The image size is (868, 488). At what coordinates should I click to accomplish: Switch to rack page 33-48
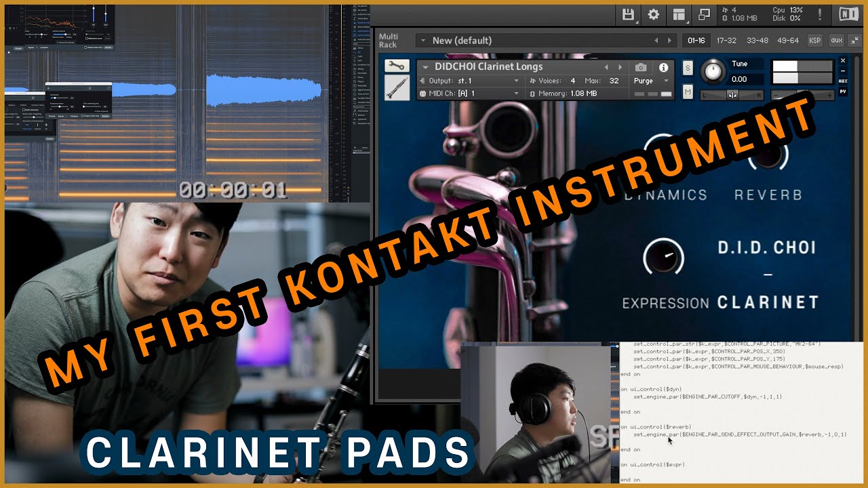click(x=757, y=41)
